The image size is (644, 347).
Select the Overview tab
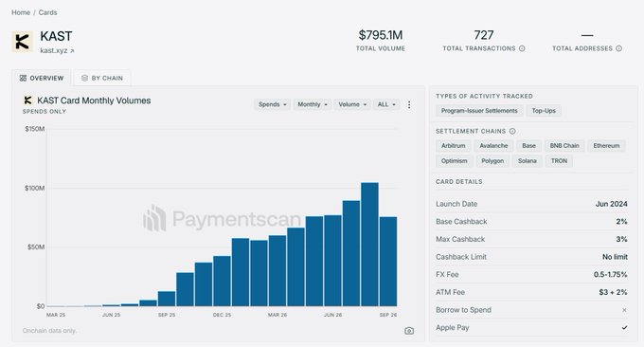coord(42,78)
